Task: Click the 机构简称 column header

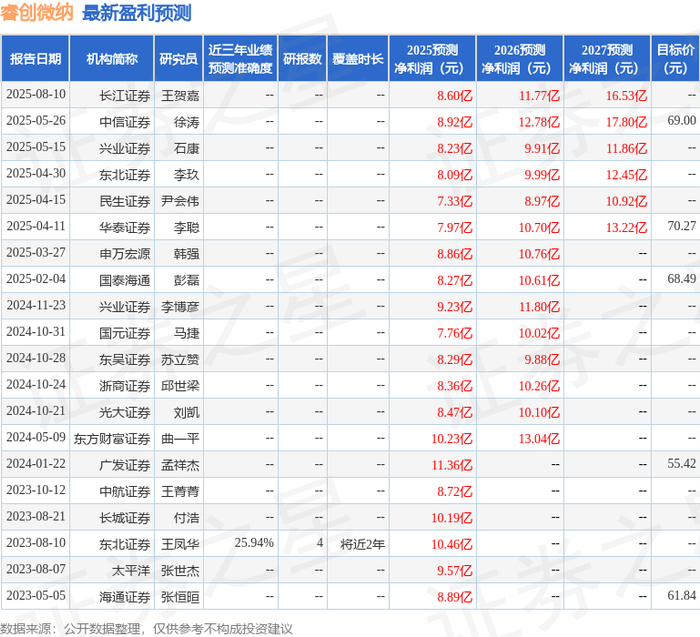Action: point(112,58)
